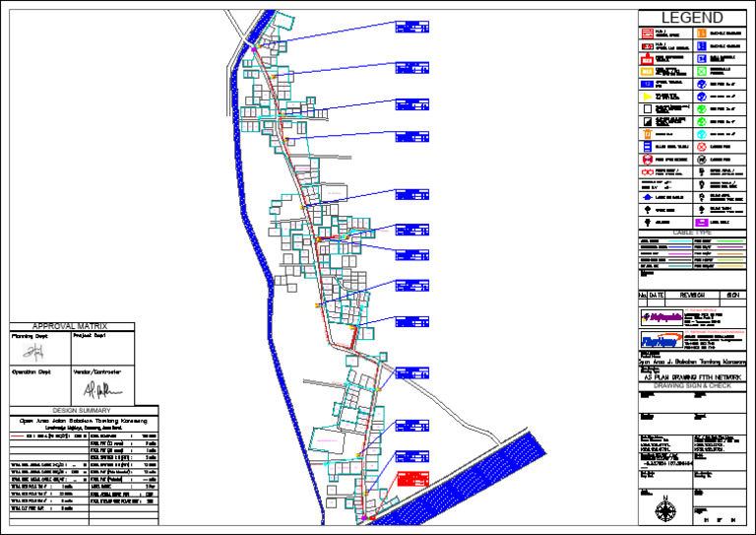756x535 pixels.
Task: Select the blue arrow-diamond legend symbol
Action: pos(648,197)
